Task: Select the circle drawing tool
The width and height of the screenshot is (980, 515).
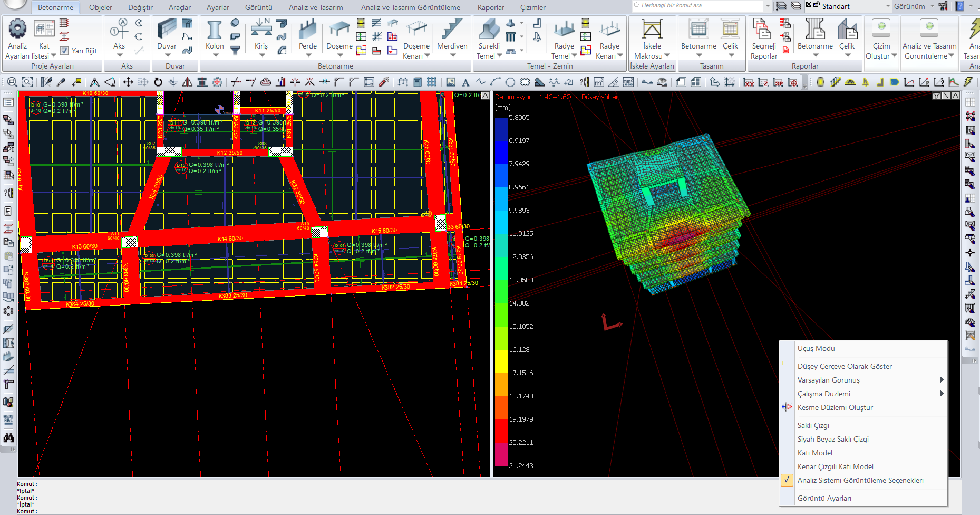Action: (510, 82)
